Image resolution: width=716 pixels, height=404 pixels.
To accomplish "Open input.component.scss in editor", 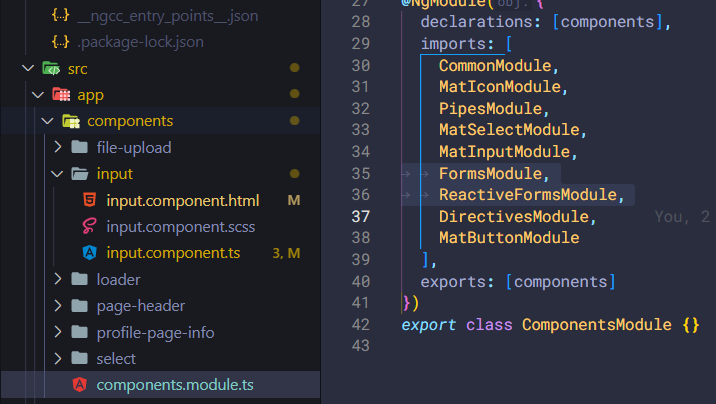I will tap(180, 227).
